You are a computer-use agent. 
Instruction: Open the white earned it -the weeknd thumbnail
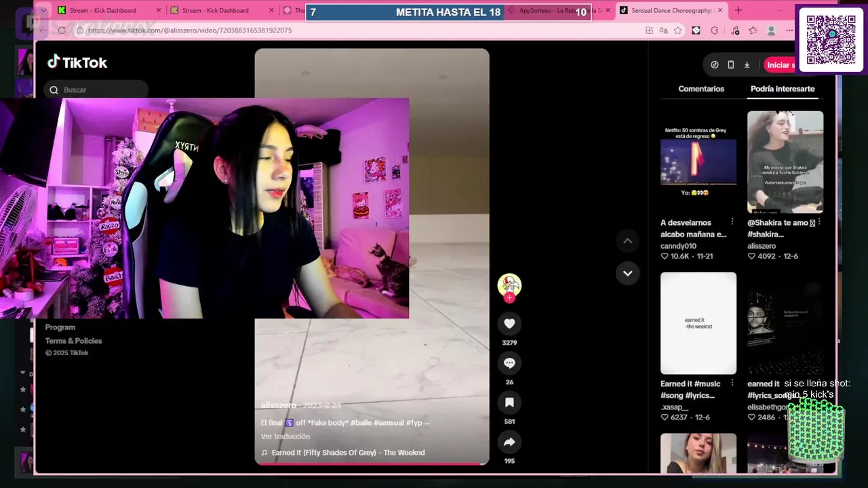pyautogui.click(x=698, y=323)
